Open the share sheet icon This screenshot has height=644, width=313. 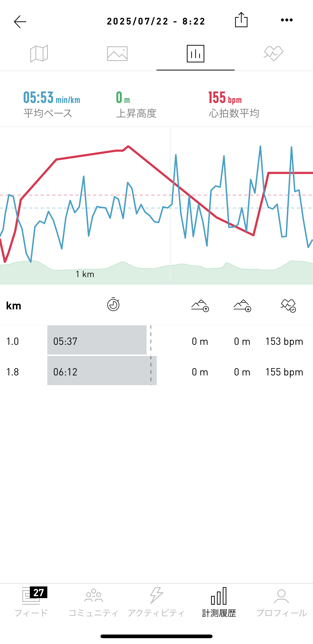(x=241, y=20)
